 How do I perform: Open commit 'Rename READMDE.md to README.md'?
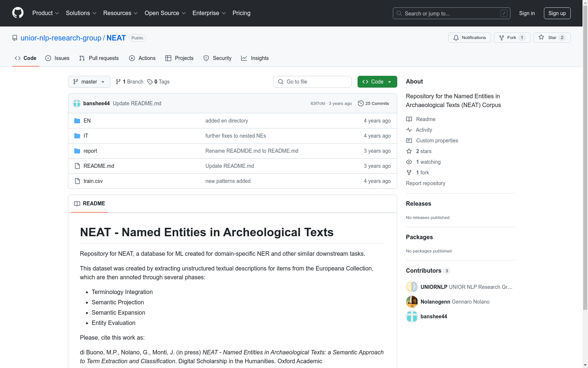point(252,151)
